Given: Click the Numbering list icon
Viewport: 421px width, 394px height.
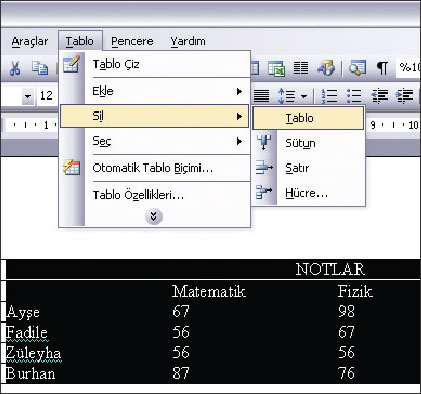Looking at the screenshot, I should [x=329, y=96].
